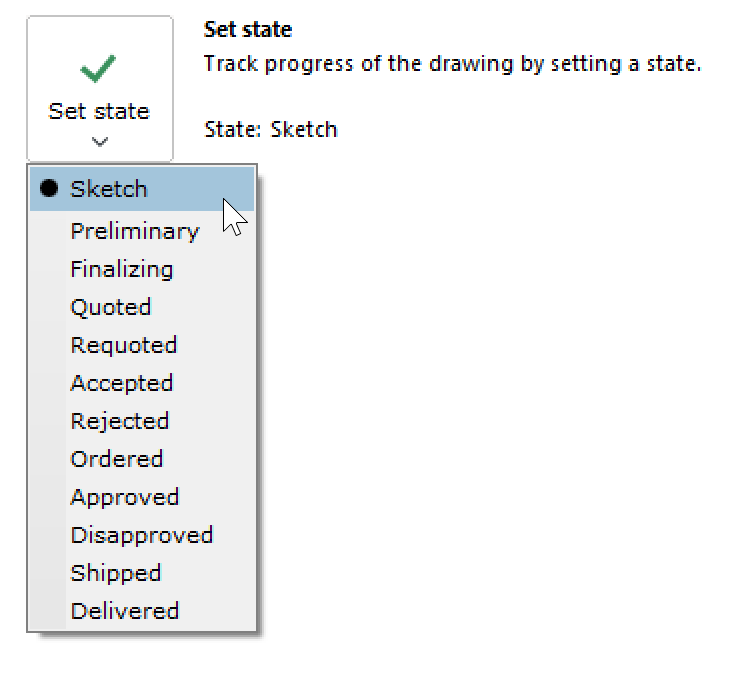This screenshot has height=678, width=731.
Task: Click the State: Sketch status text
Action: point(270,129)
